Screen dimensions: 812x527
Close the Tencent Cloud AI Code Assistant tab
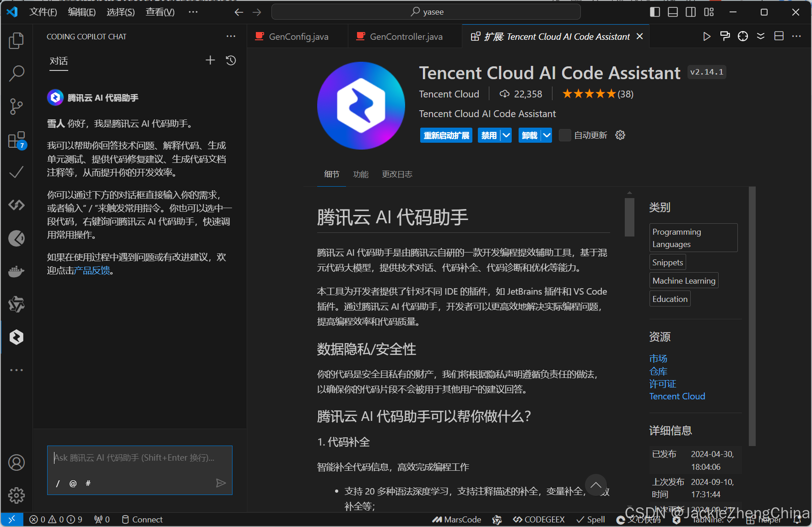pos(640,36)
